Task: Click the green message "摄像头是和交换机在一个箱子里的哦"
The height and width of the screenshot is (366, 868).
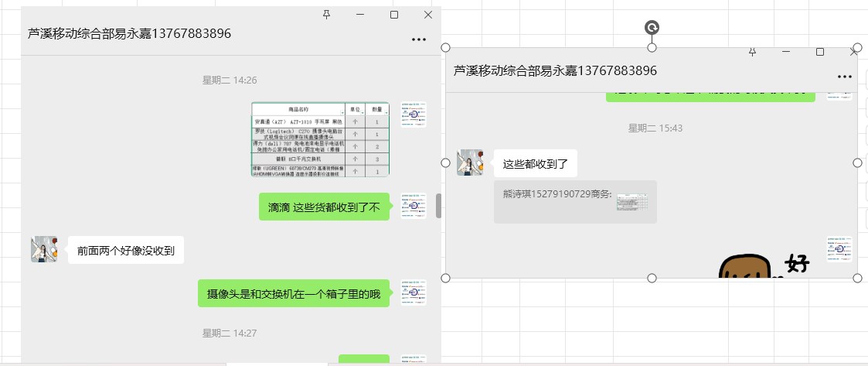Action: [293, 294]
